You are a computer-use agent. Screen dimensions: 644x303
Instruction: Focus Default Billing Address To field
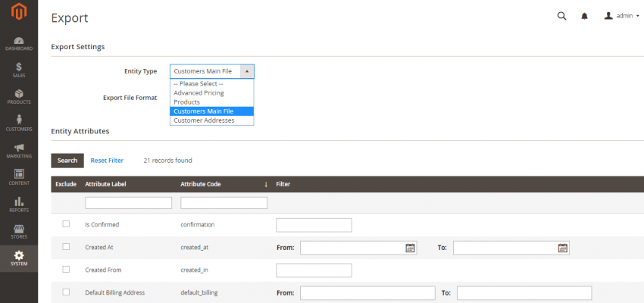pos(524,293)
